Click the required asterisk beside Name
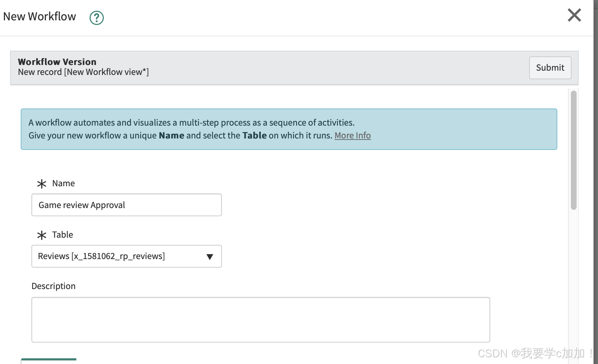Screen dimensions: 598x364 click(42, 184)
